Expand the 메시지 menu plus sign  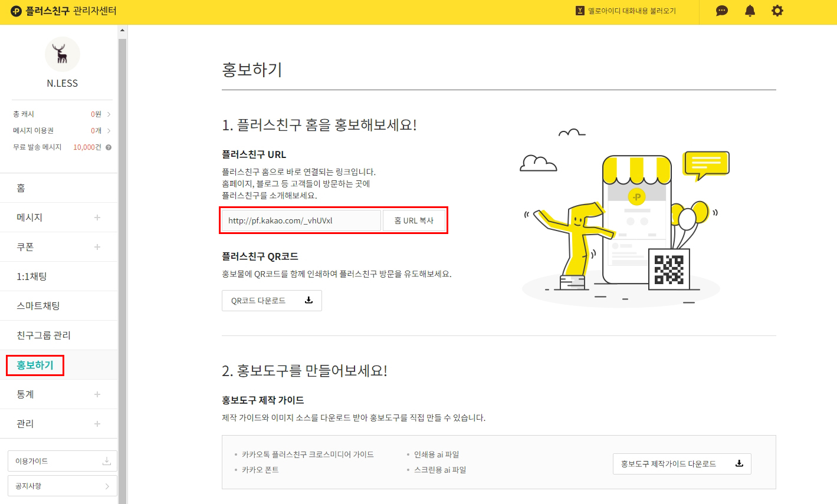point(97,218)
